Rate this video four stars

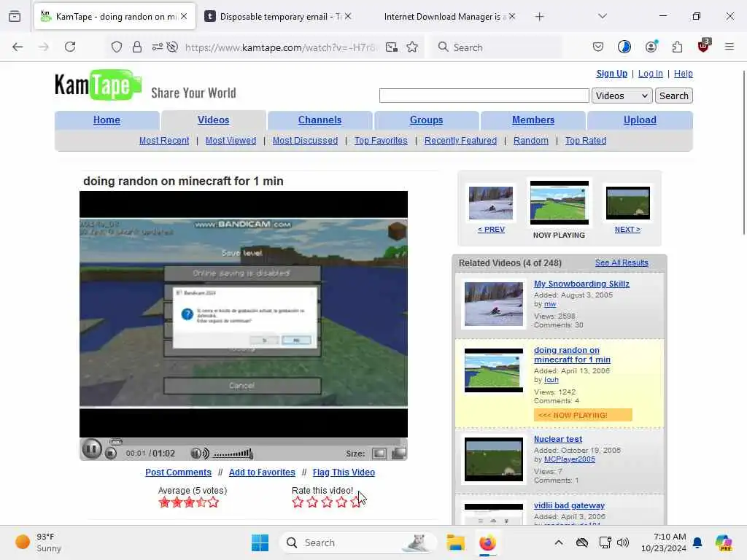click(x=341, y=502)
